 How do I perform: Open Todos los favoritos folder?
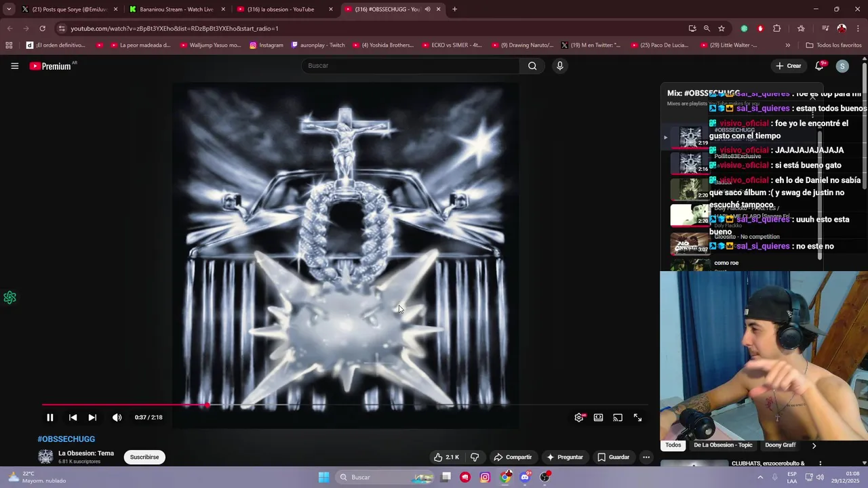point(833,45)
